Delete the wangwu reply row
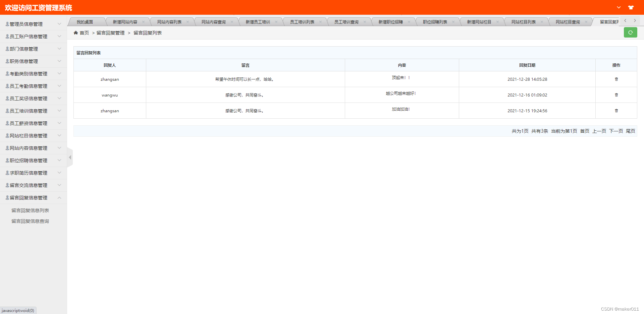The height and width of the screenshot is (314, 644). pos(616,95)
